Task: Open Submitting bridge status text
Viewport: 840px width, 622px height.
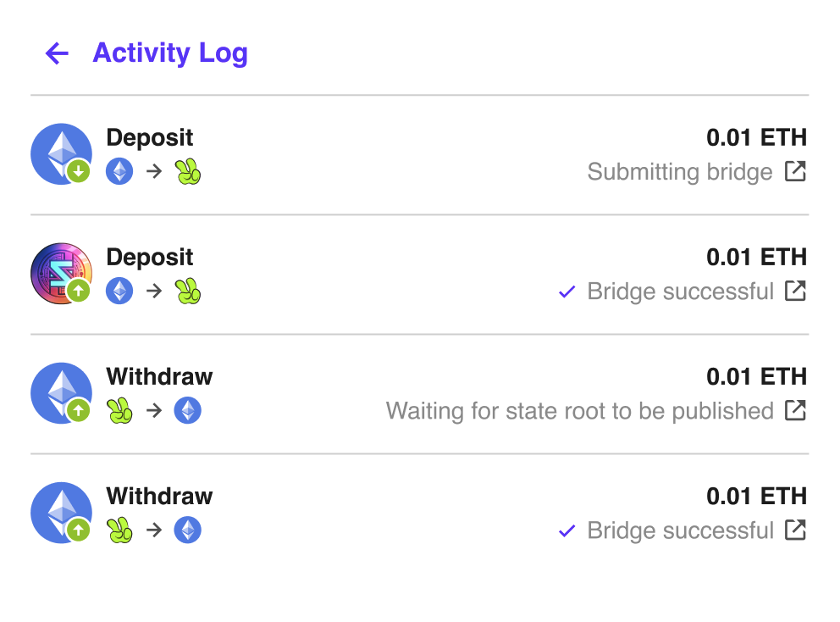Action: tap(680, 172)
